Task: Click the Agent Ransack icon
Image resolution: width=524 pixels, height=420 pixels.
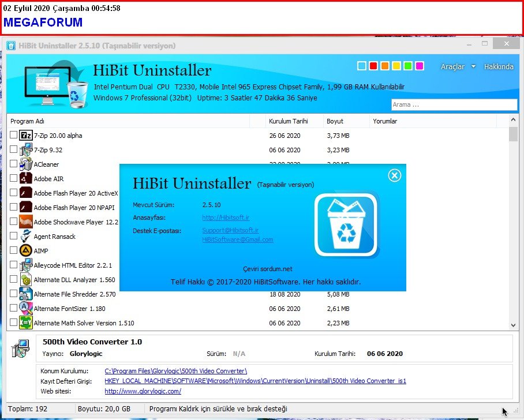Action: (x=26, y=236)
